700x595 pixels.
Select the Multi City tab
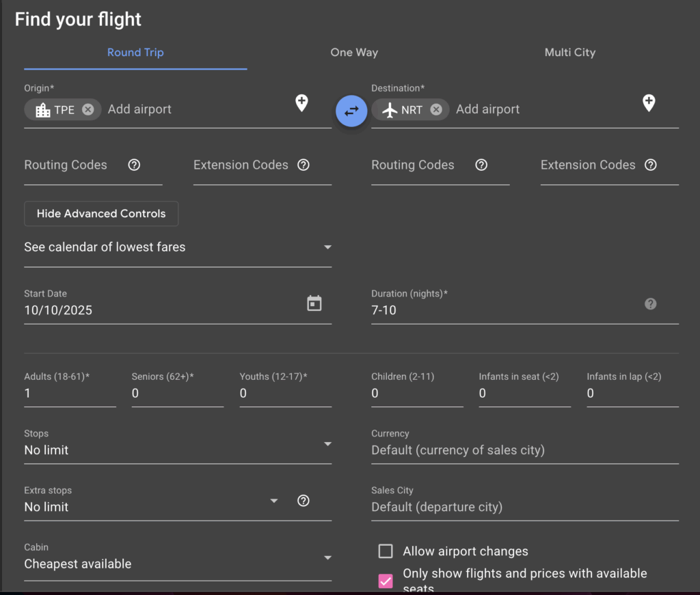click(569, 53)
